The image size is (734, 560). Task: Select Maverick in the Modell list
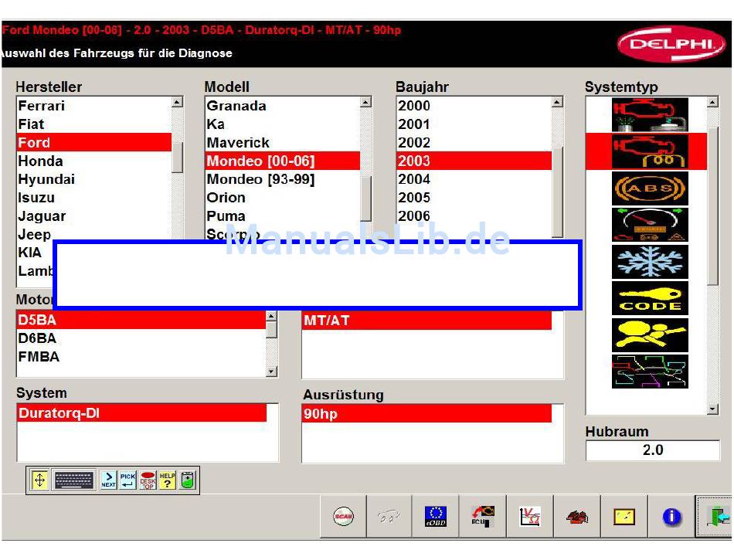click(x=283, y=142)
